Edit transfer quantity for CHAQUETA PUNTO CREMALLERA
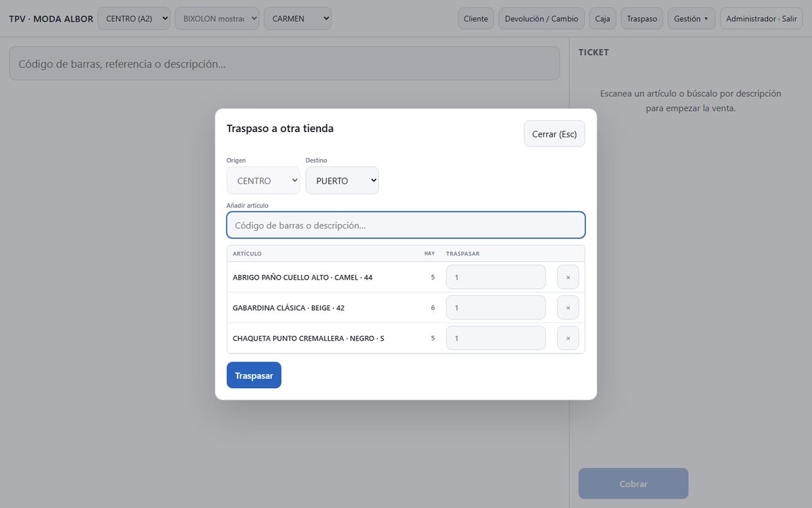The image size is (812, 508). [496, 338]
